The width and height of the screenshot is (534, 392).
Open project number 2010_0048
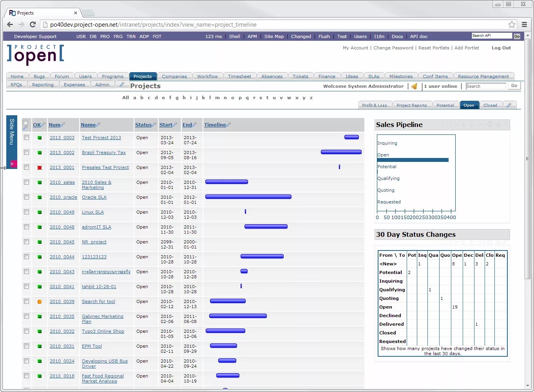(x=62, y=227)
